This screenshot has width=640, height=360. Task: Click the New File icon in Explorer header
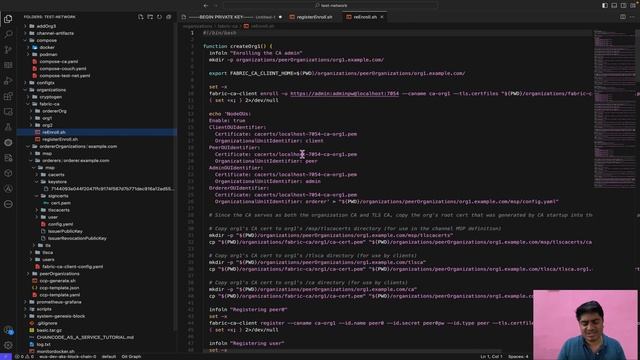point(141,17)
